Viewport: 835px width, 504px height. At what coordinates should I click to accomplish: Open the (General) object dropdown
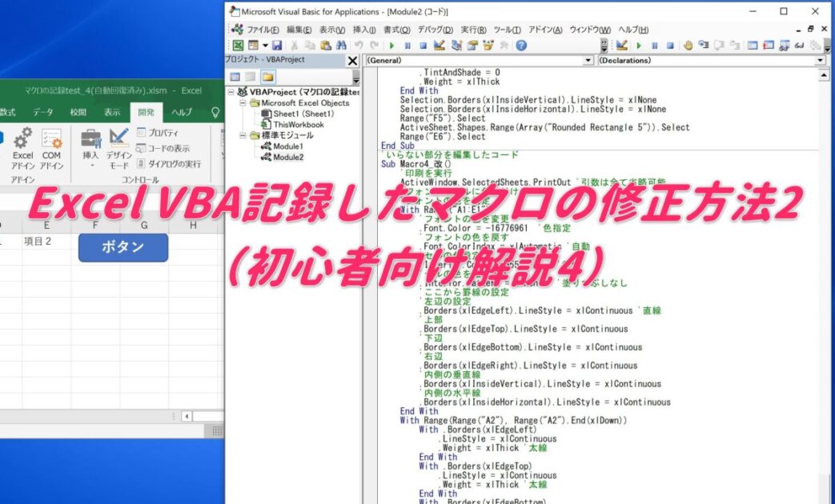coord(588,61)
